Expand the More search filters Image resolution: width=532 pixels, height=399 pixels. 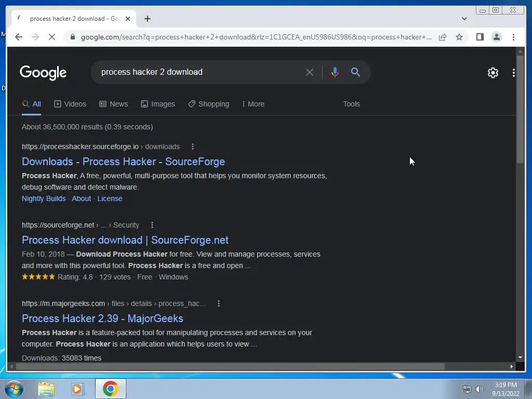pos(253,104)
